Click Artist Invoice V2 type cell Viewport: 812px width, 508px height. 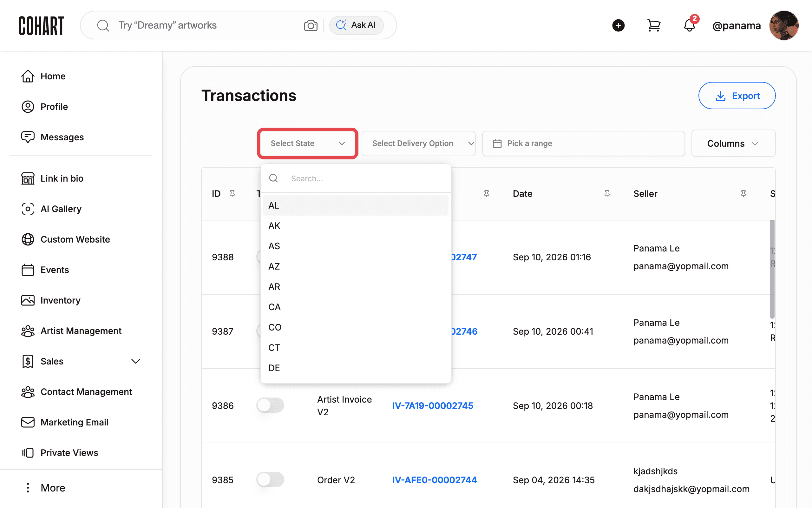344,406
